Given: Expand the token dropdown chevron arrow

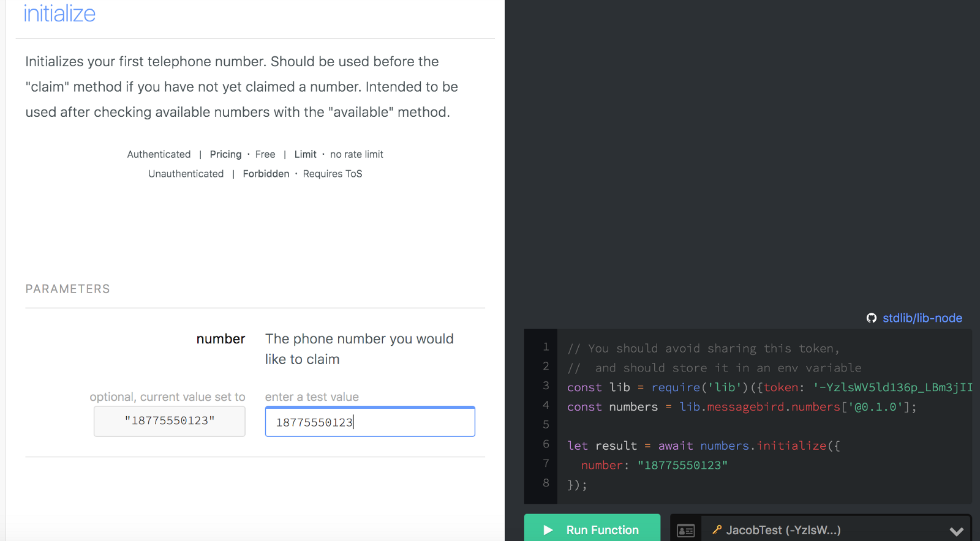Looking at the screenshot, I should [956, 531].
